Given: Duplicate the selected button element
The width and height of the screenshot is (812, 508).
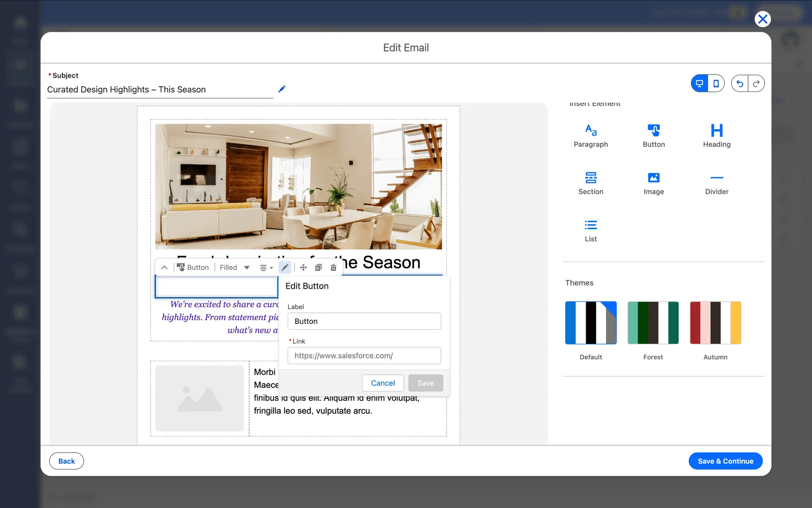Looking at the screenshot, I should click(x=318, y=268).
